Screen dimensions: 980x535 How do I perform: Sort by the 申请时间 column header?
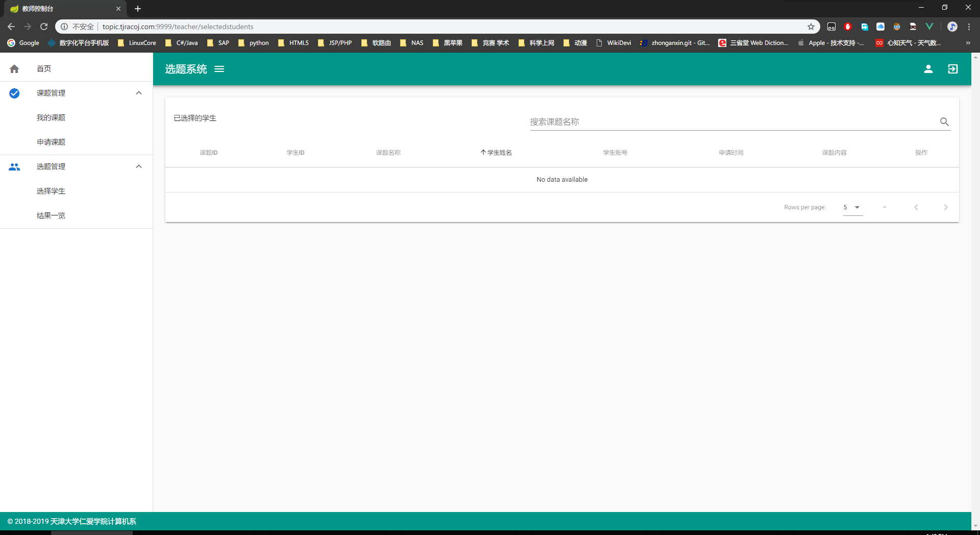click(x=731, y=153)
